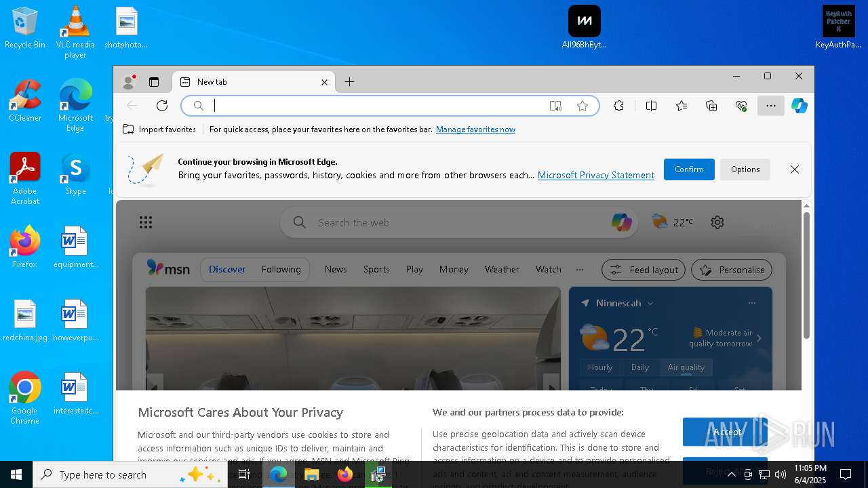Open a new tab with plus button
The height and width of the screenshot is (488, 868).
click(349, 82)
